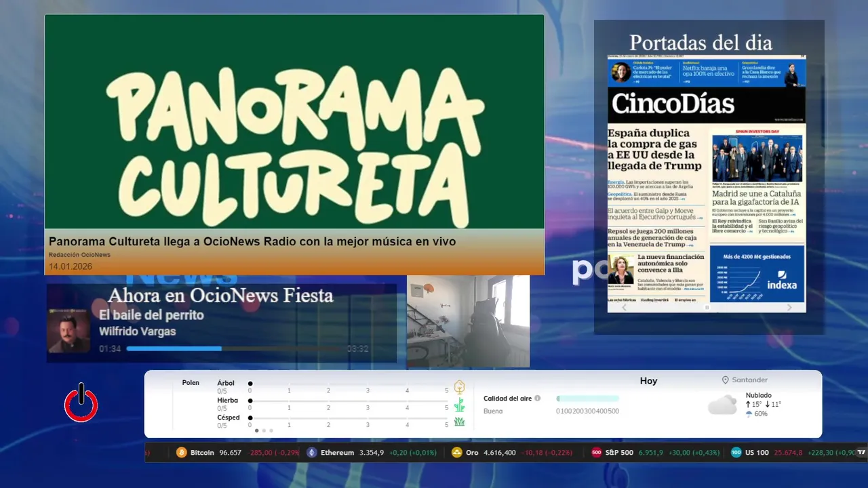This screenshot has height=488, width=868.
Task: Open the Panorama Cultureta headline article
Action: [252, 241]
